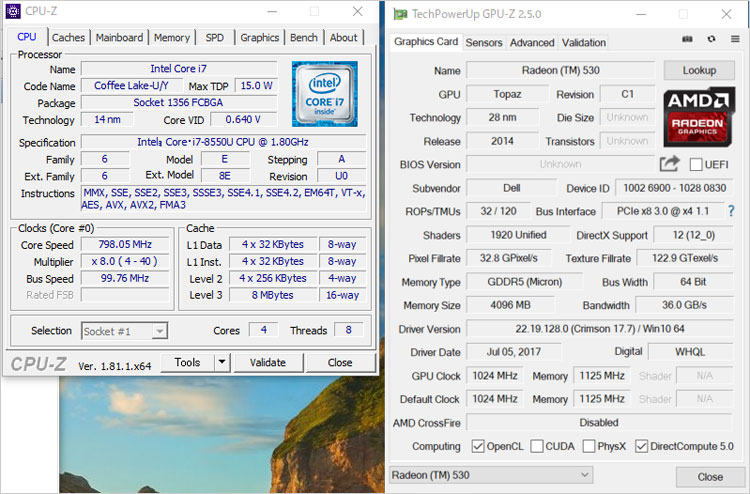Click the Driver Version field in GPU-Z
The image size is (750, 494).
[600, 329]
